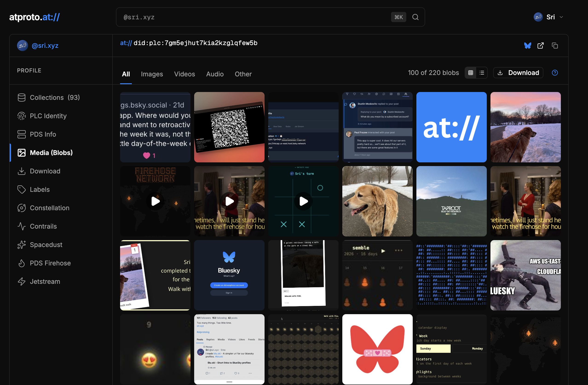Screen dimensions: 588x385
Task: Switch to grid view layout
Action: (x=470, y=73)
